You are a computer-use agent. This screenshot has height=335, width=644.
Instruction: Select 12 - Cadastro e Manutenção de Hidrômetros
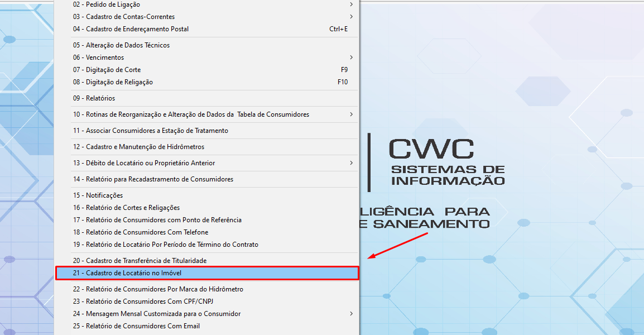(x=138, y=147)
